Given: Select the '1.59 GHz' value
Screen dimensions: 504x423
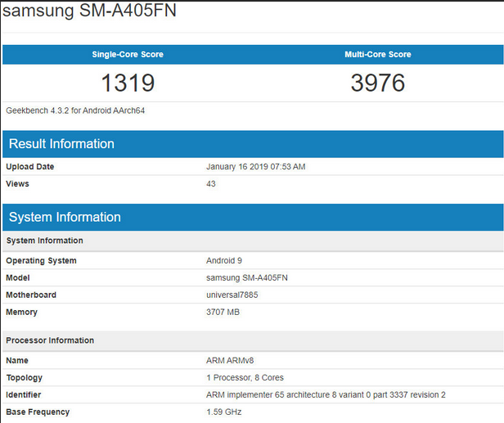Looking at the screenshot, I should (x=223, y=412).
